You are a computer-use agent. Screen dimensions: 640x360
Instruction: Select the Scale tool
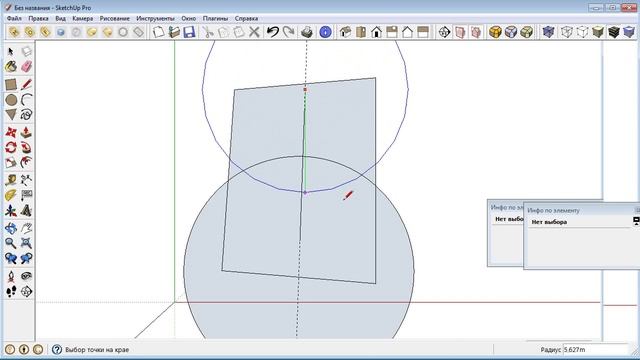[x=11, y=162]
